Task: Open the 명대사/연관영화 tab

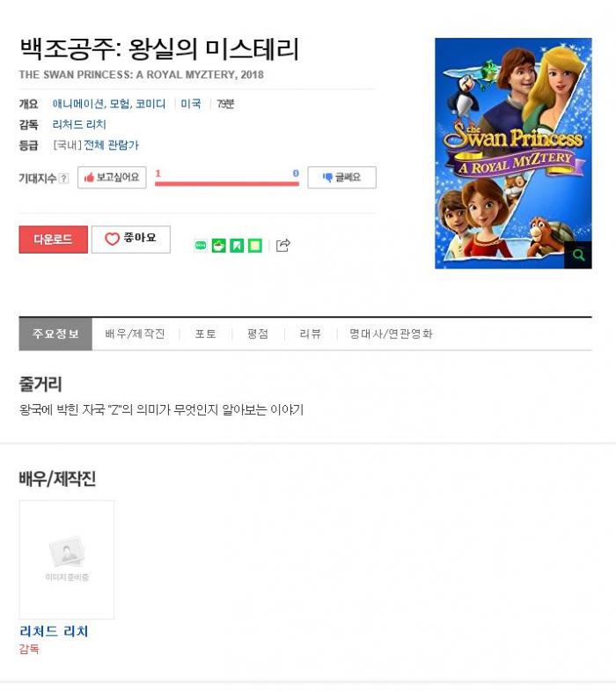Action: point(391,334)
